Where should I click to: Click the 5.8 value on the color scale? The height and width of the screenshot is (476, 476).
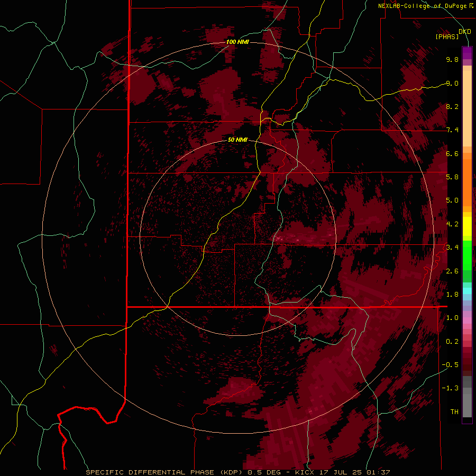(x=452, y=177)
